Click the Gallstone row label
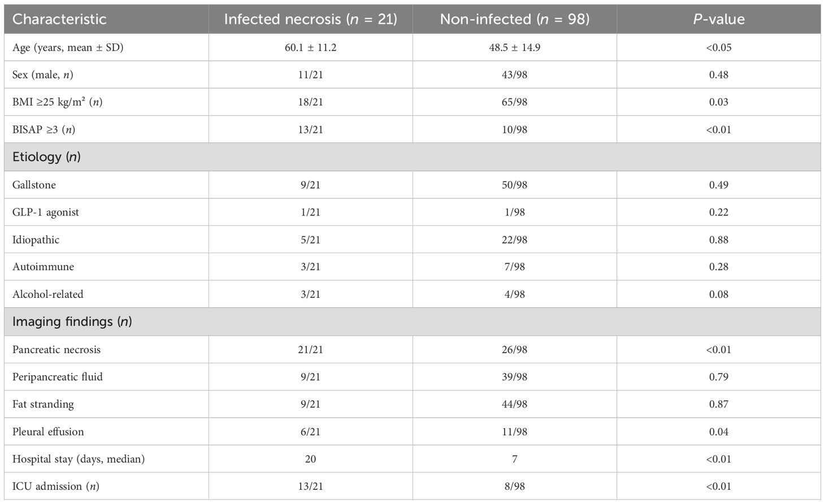 [x=34, y=185]
